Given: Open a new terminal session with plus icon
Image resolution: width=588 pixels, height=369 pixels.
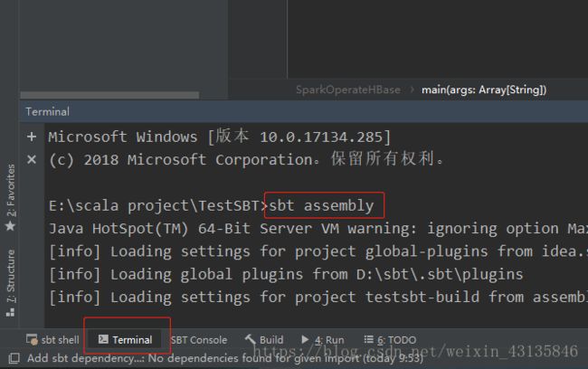Looking at the screenshot, I should click(32, 137).
